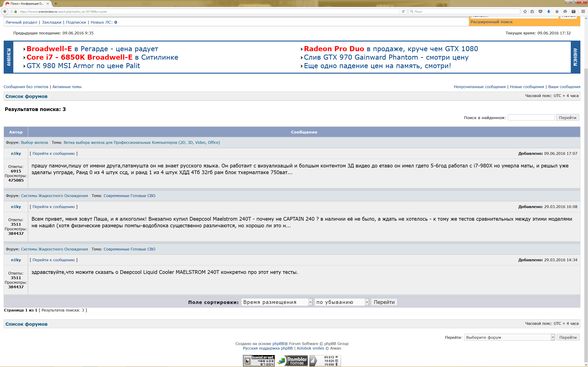Viewport: 588px width, 367px height.
Task: Reload the page with refresh icon
Action: pos(403,11)
